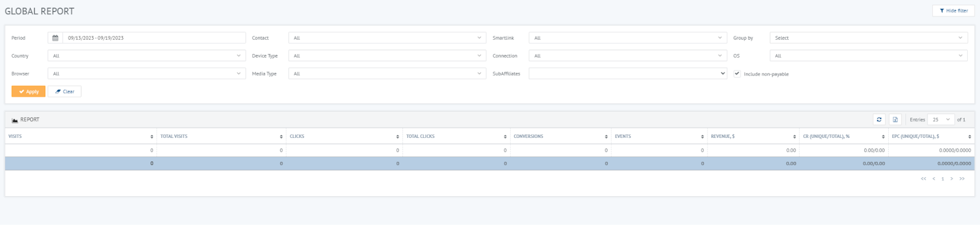Hide the filter panel

[x=953, y=10]
